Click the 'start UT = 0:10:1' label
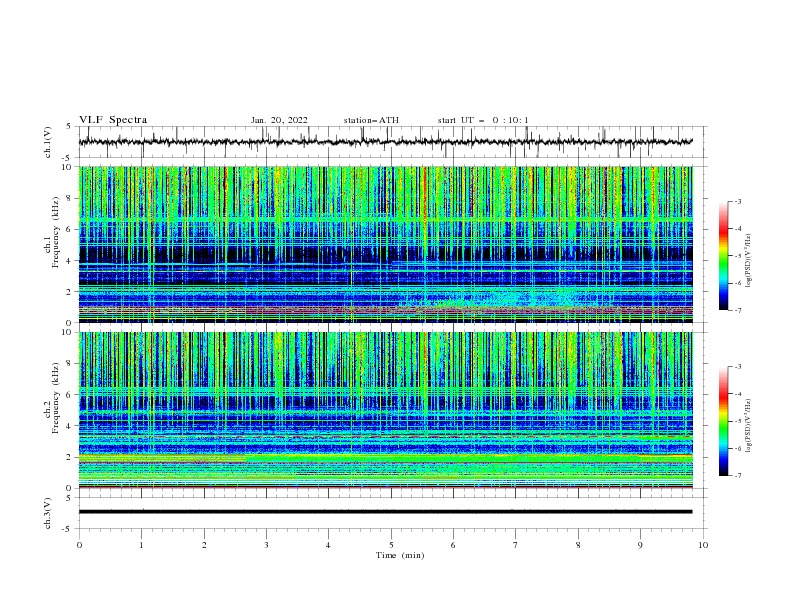 click(x=482, y=120)
